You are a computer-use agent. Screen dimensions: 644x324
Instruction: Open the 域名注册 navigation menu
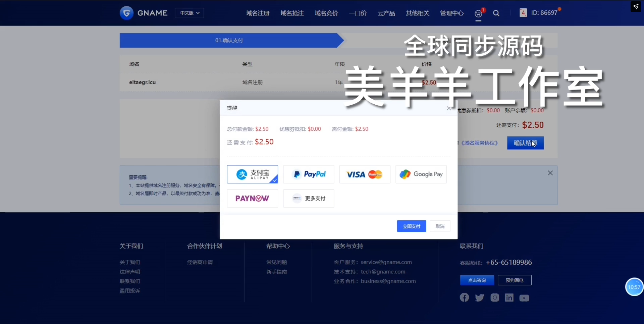pyautogui.click(x=258, y=13)
